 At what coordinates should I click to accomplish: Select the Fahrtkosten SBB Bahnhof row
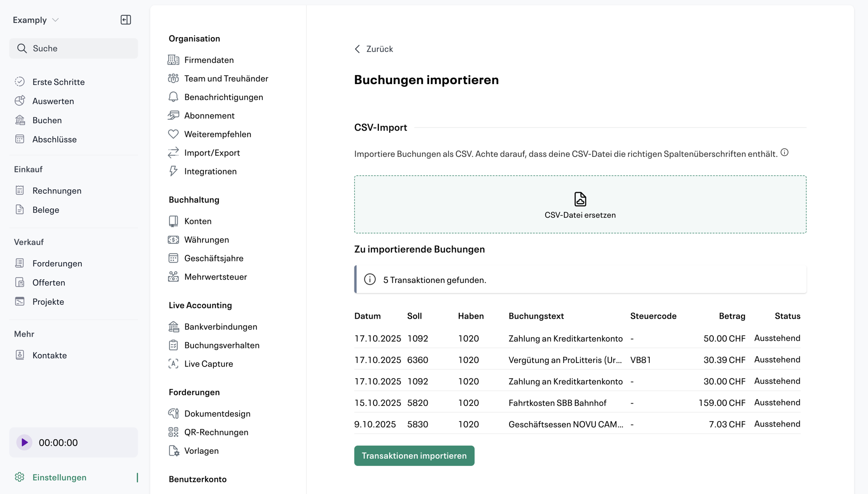point(557,403)
